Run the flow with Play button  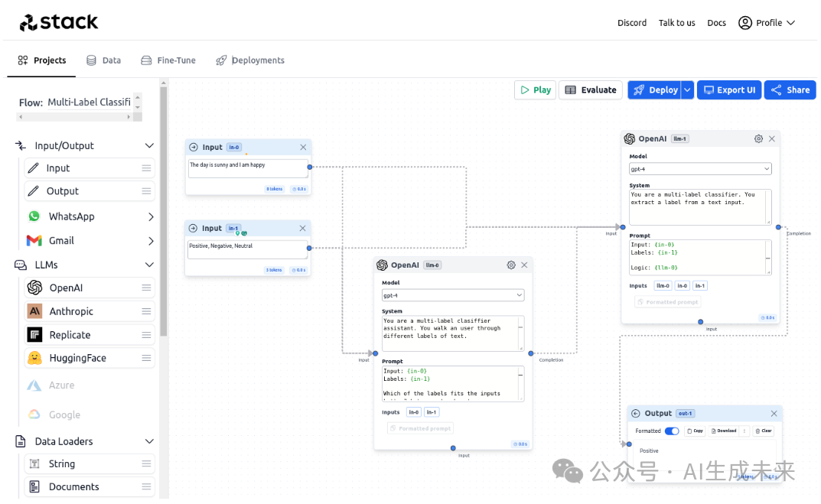click(x=535, y=90)
